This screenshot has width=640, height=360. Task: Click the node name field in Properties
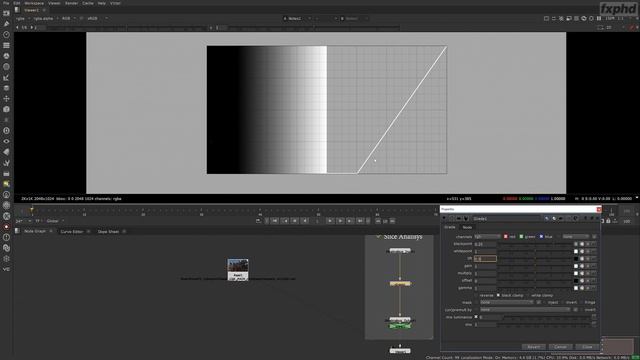[507, 219]
